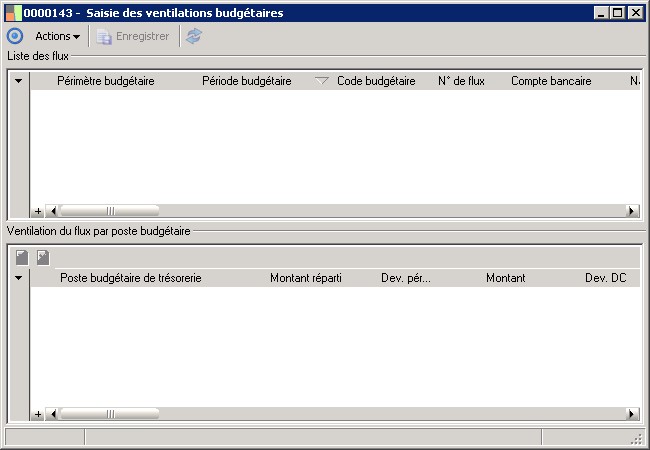
Task: Click the horizontal scrollbar thumb in ventilation grid
Action: click(110, 414)
